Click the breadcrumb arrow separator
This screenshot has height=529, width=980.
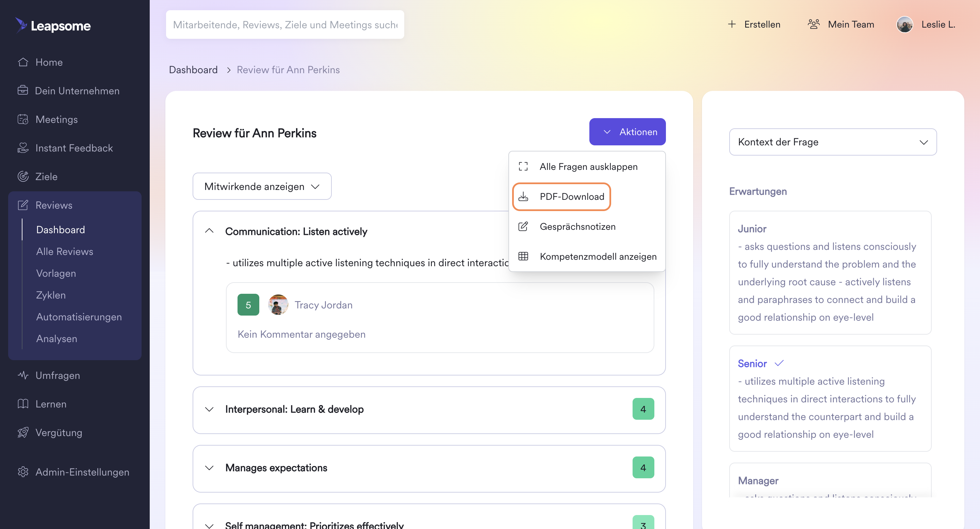[x=229, y=70]
